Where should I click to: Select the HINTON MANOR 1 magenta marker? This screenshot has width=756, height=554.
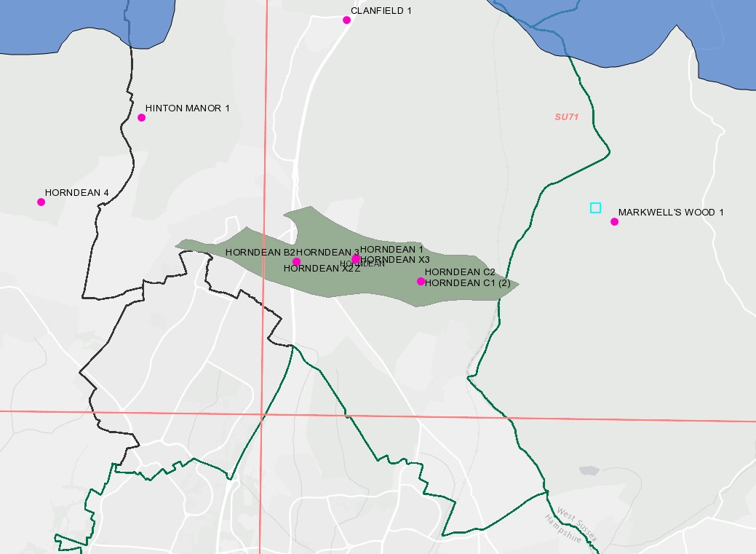click(141, 118)
